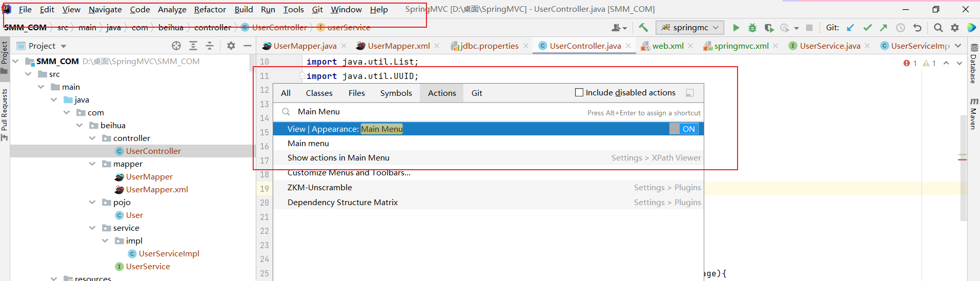Select 'ZKM-Unscramble' result
The height and width of the screenshot is (281, 980).
coord(488,188)
